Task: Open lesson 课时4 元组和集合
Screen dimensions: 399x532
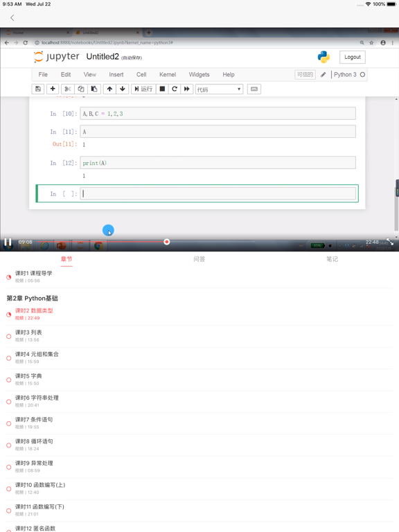Action: [x=199, y=357]
